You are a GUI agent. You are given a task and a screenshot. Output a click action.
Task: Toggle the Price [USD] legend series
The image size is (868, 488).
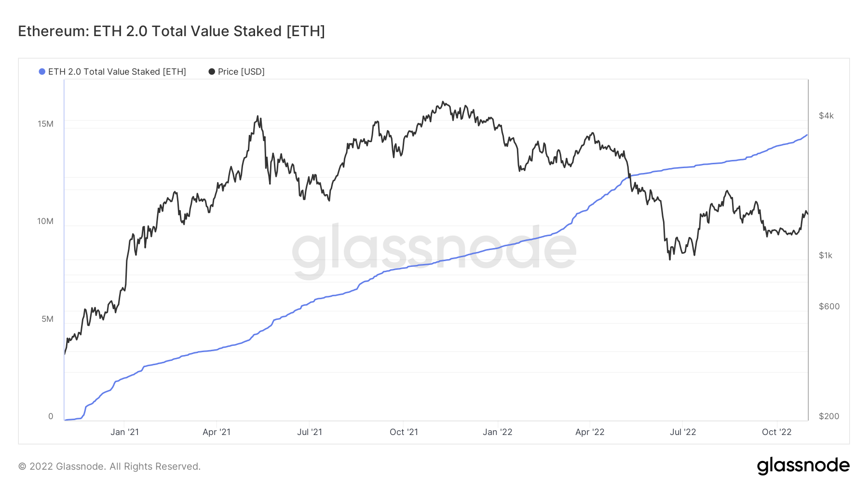coord(237,72)
